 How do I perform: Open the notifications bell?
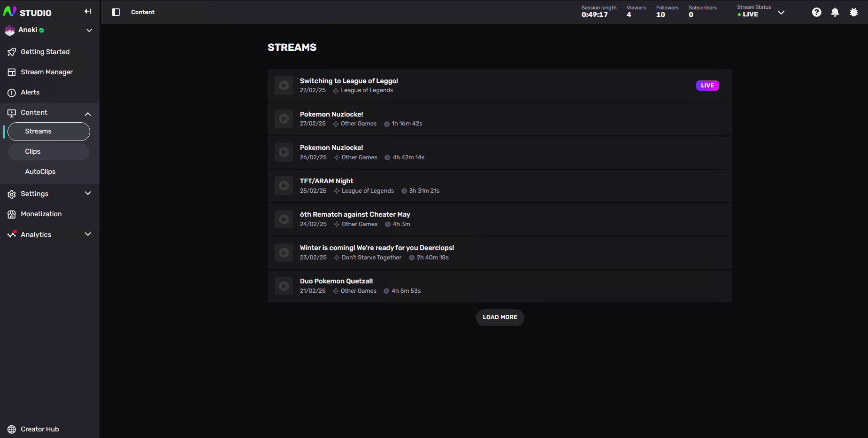tap(835, 12)
